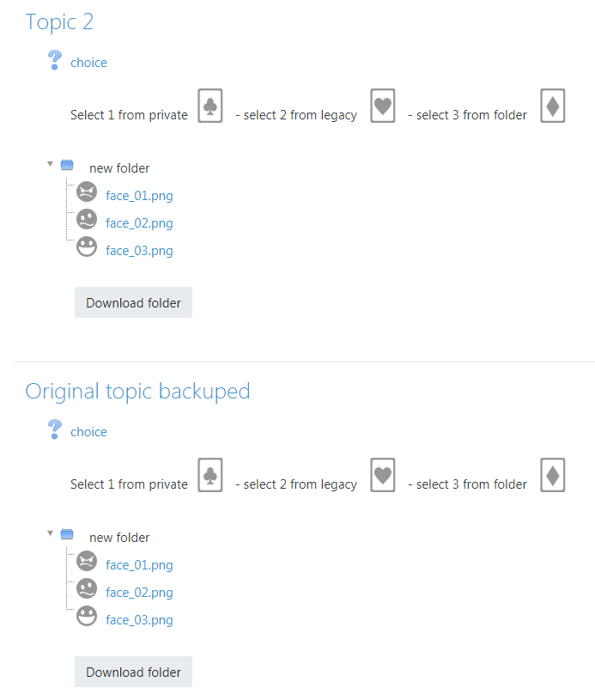
Task: Click Download folder button in Topic 2
Action: click(133, 302)
